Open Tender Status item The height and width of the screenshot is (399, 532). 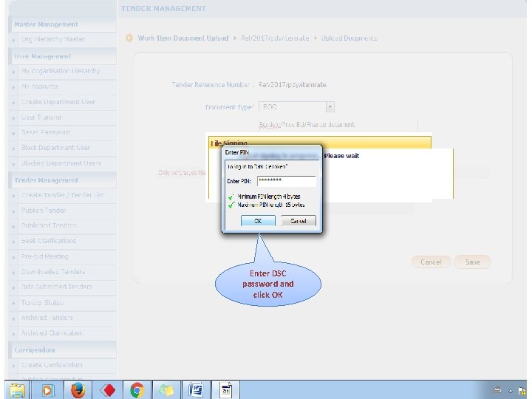coord(42,302)
